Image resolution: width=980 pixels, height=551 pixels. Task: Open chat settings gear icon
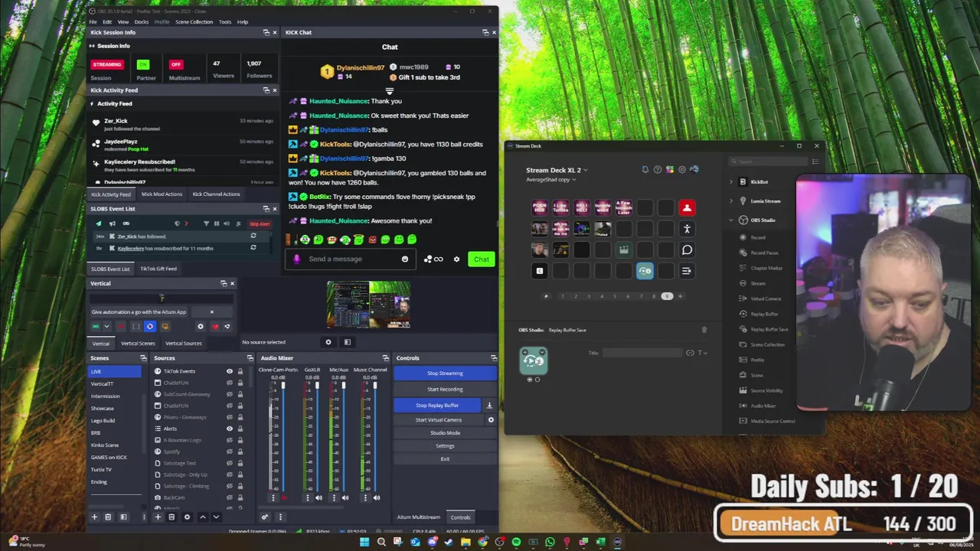click(x=456, y=259)
